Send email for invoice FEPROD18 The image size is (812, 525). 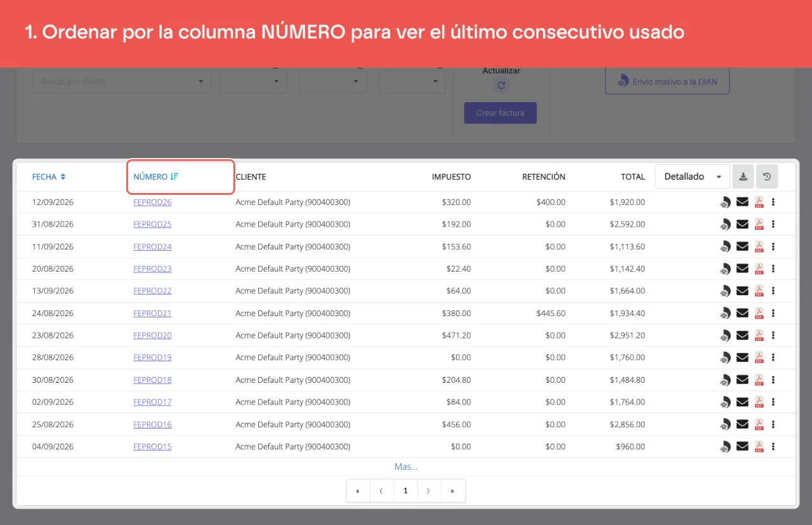pyautogui.click(x=742, y=380)
